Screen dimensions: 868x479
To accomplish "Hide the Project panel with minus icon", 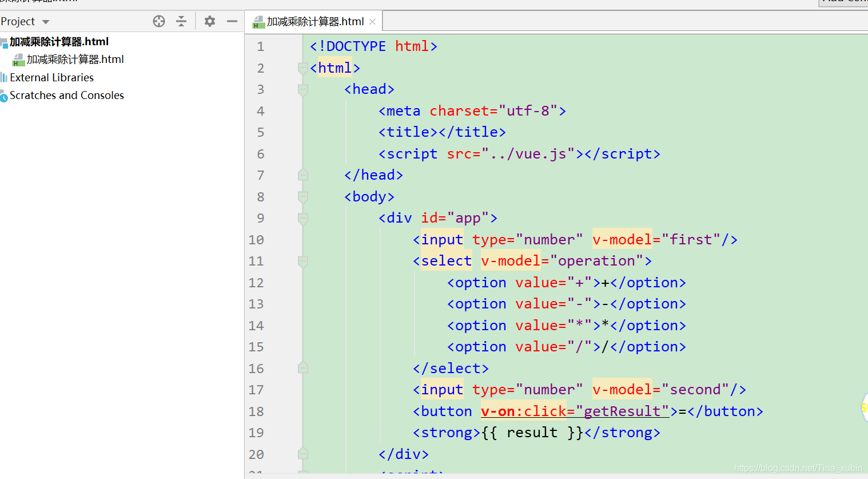I will click(232, 21).
